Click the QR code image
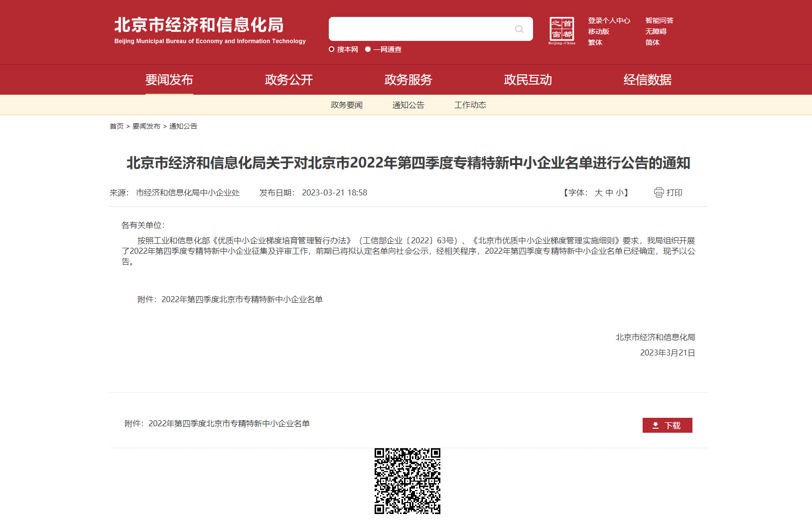Viewport: 812px width, 522px height. (x=407, y=481)
